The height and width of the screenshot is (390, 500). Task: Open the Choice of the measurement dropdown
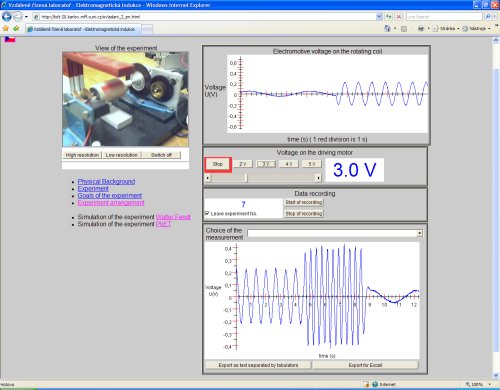[335, 233]
